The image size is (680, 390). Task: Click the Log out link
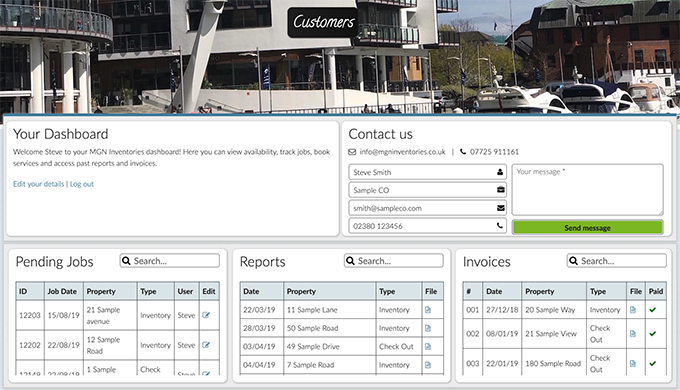click(82, 184)
